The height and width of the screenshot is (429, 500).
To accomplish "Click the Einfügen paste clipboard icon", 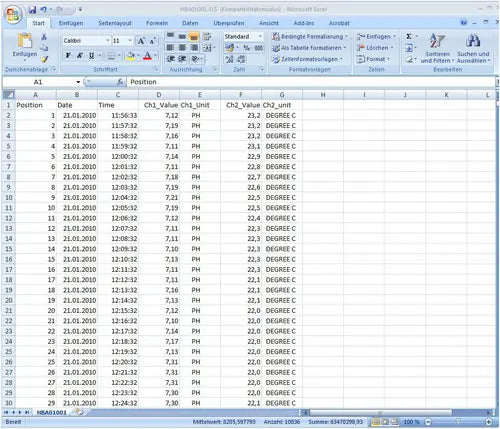I will (x=25, y=41).
